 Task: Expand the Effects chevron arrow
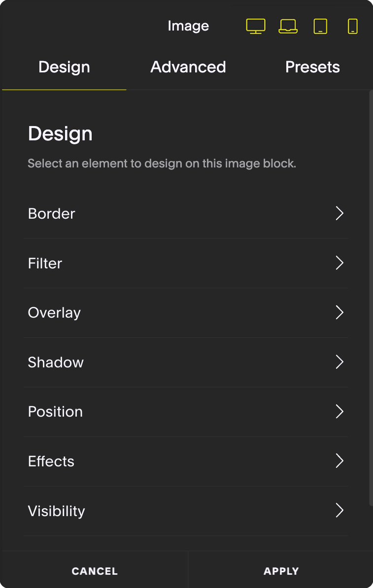[x=339, y=461]
